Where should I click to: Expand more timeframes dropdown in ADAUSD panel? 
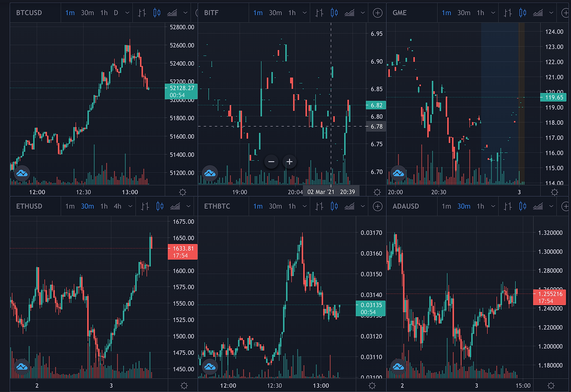tap(493, 206)
